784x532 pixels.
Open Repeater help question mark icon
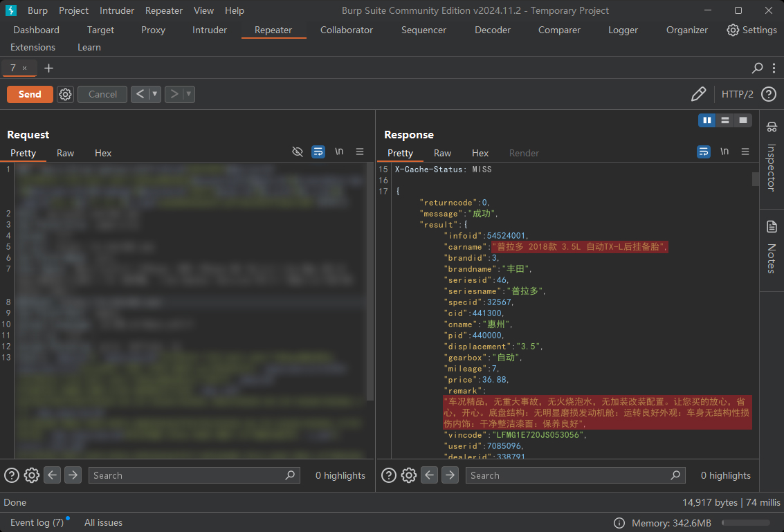[769, 94]
